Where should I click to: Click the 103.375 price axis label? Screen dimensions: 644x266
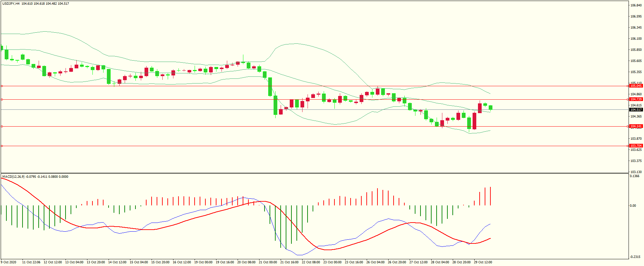coord(636,161)
